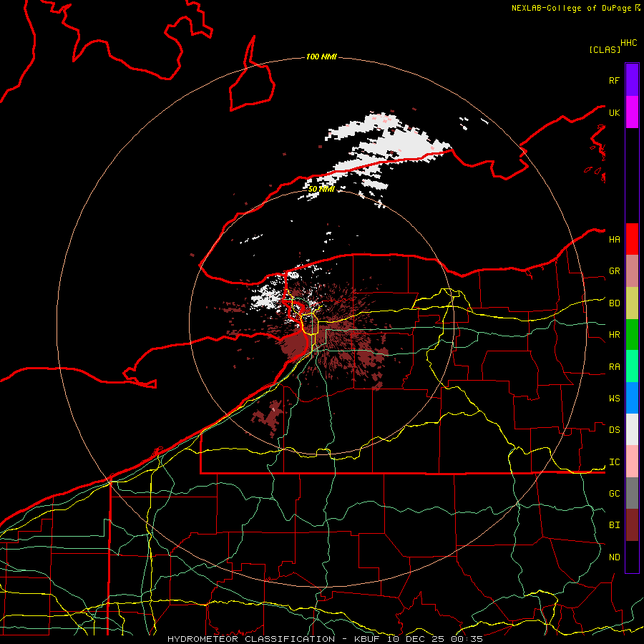Click the ND legend label
644x644 pixels.
tap(614, 557)
